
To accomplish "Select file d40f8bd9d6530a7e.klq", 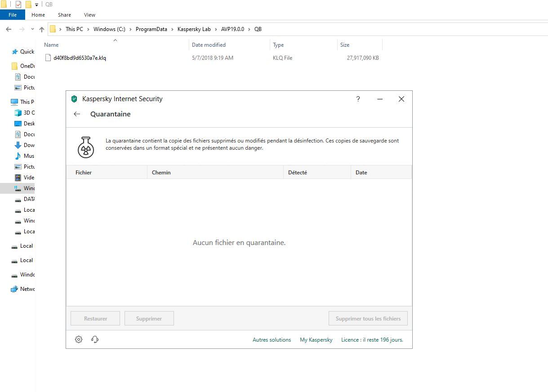I will (x=80, y=58).
